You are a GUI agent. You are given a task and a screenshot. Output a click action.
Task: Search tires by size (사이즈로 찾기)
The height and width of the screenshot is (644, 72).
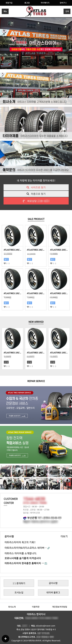point(36,187)
